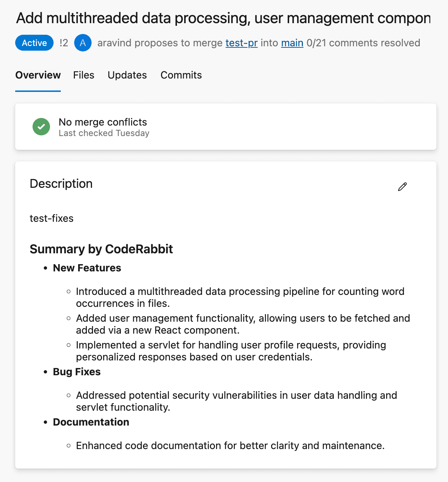Go to the Commits tab
Screen dimensions: 448x482
pos(181,75)
